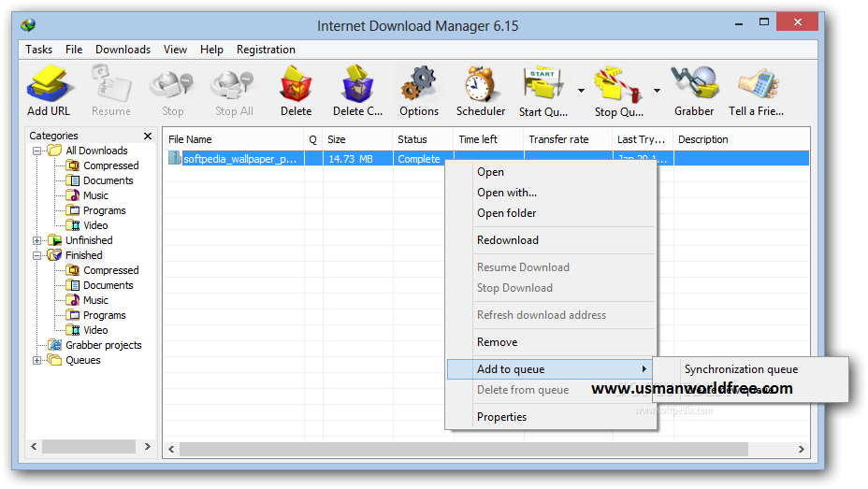Select Programs under All Downloads
This screenshot has width=868, height=489.
104,210
